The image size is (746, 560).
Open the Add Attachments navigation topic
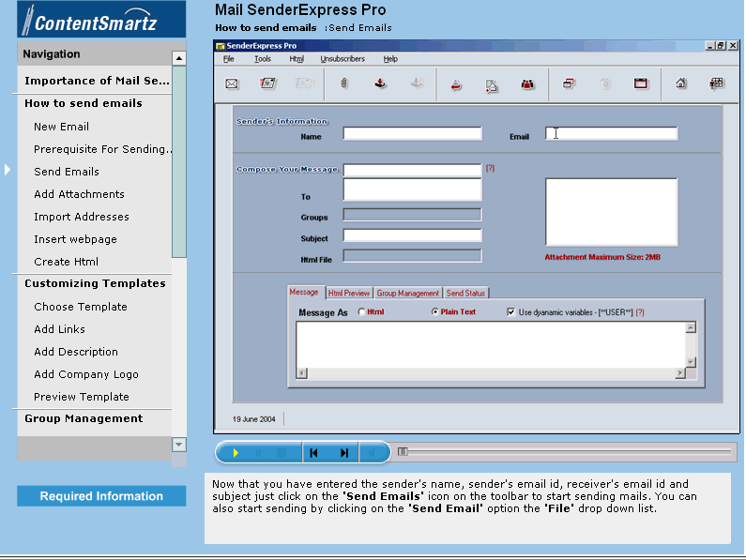pyautogui.click(x=79, y=194)
